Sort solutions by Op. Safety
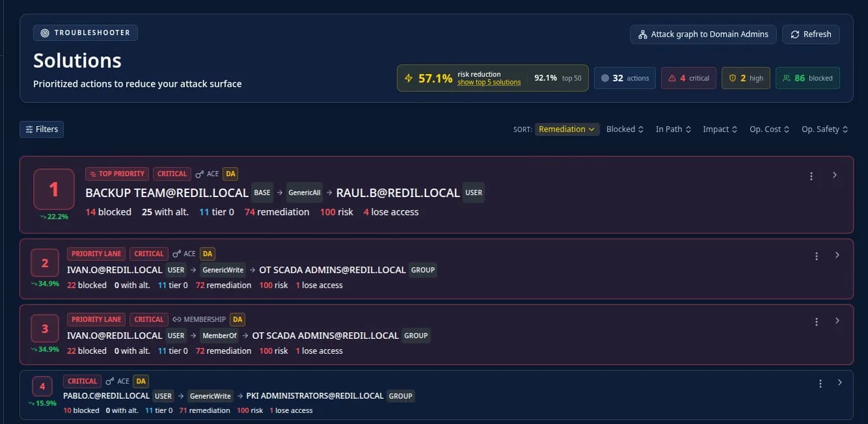This screenshot has width=868, height=424. pos(824,129)
